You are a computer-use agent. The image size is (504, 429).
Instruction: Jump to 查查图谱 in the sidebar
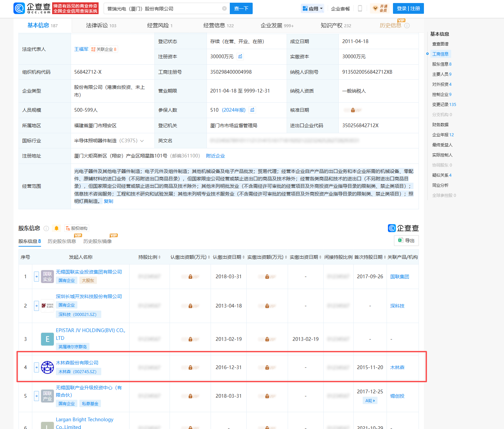(440, 44)
